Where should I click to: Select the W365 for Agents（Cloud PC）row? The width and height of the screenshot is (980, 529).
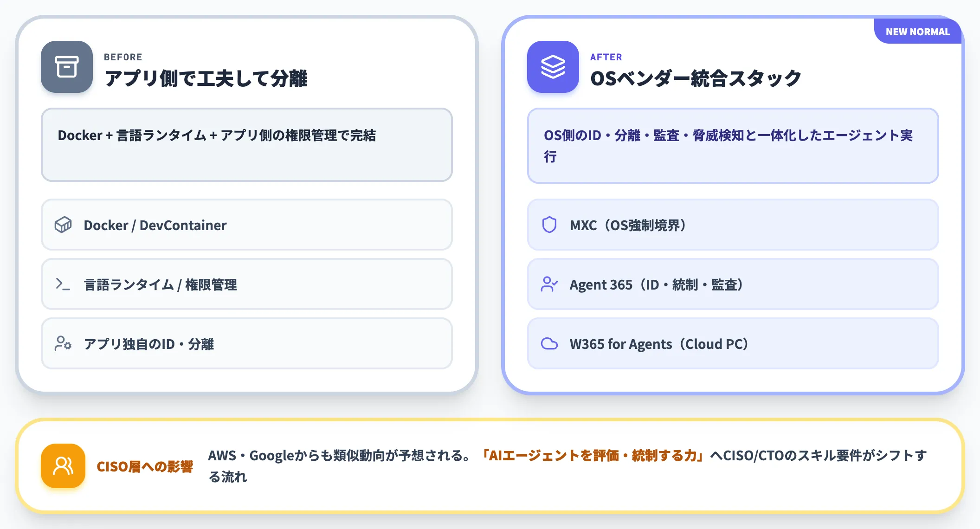click(733, 344)
